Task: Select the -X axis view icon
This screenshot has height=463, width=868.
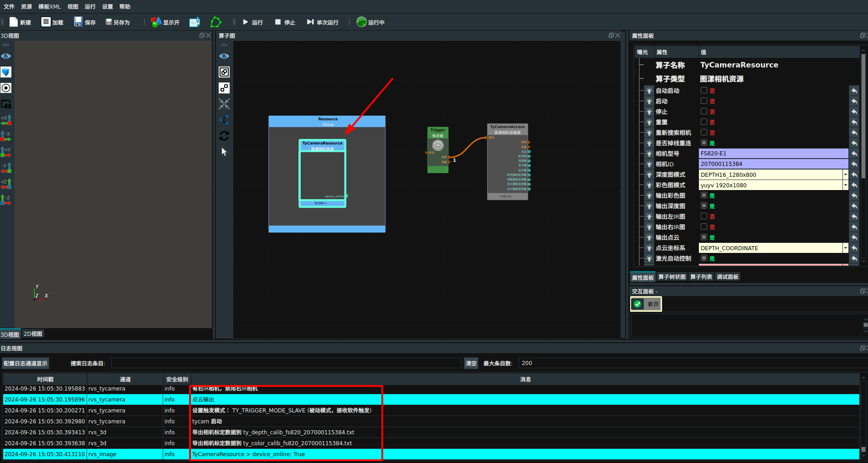Action: (6, 136)
